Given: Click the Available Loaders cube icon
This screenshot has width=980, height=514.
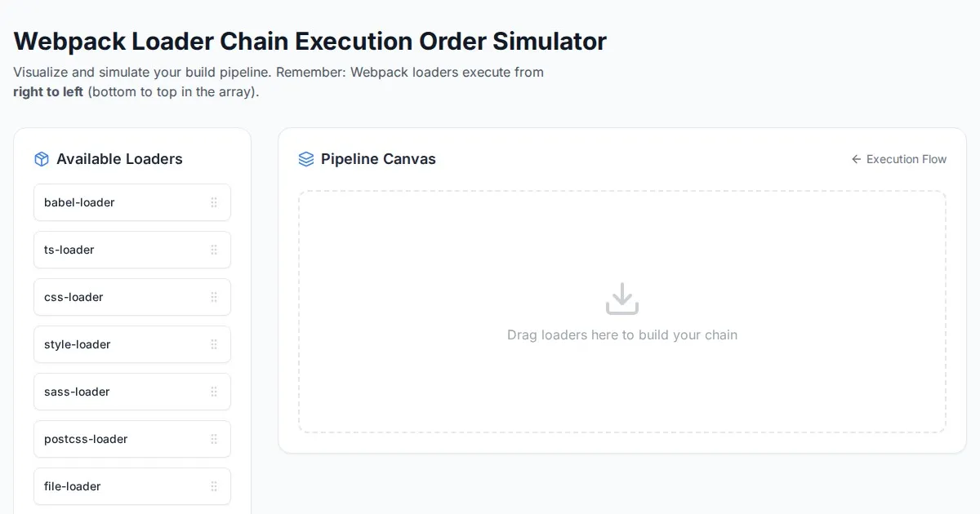Looking at the screenshot, I should (x=42, y=159).
